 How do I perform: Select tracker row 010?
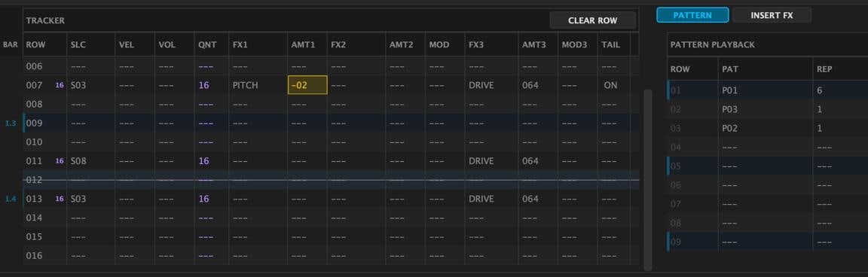[x=331, y=142]
